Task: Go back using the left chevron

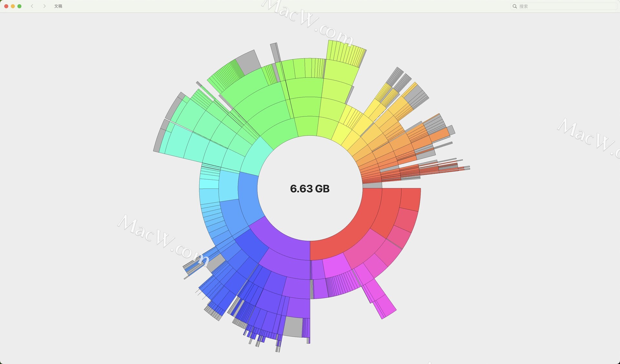Action: [x=32, y=6]
